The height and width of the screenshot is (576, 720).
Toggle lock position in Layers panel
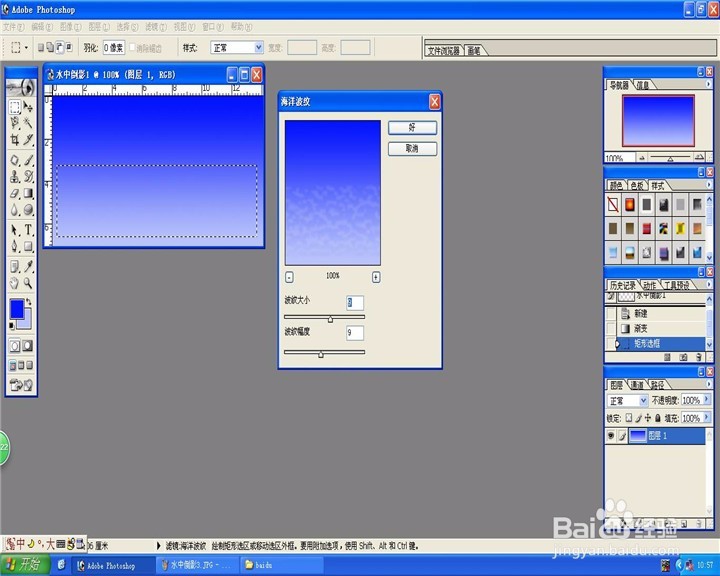pyautogui.click(x=648, y=418)
